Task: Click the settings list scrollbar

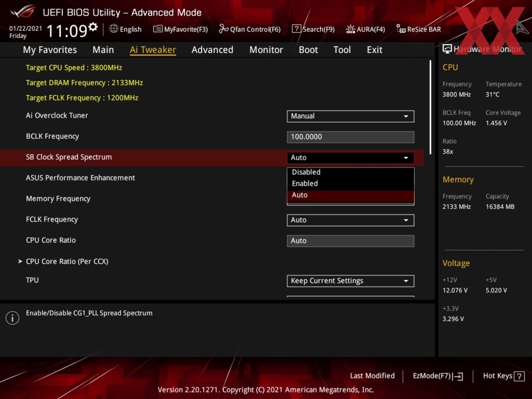Action: (x=430, y=107)
